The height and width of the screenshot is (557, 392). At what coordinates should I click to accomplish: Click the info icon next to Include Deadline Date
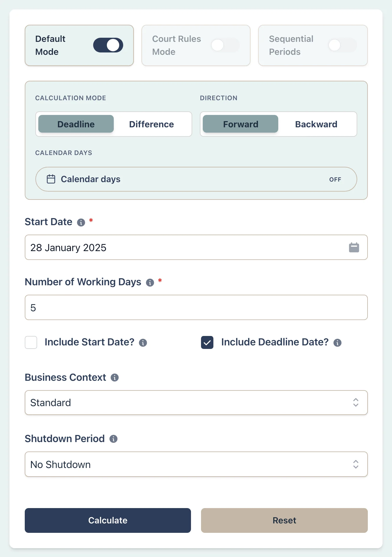[x=338, y=343]
